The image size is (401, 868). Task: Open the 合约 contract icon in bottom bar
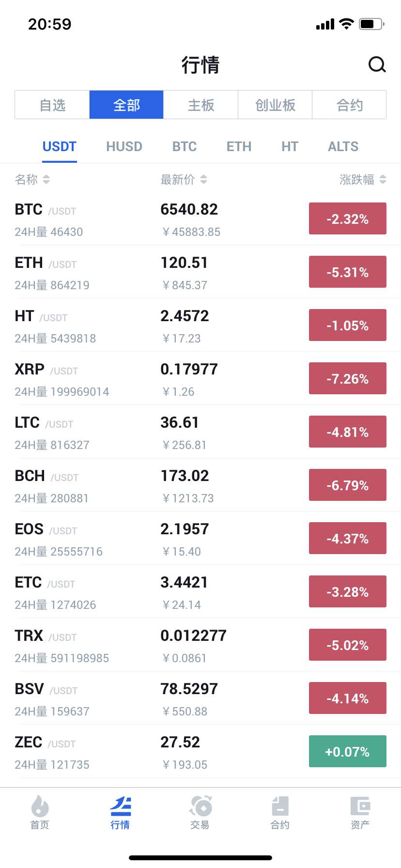[x=280, y=806]
